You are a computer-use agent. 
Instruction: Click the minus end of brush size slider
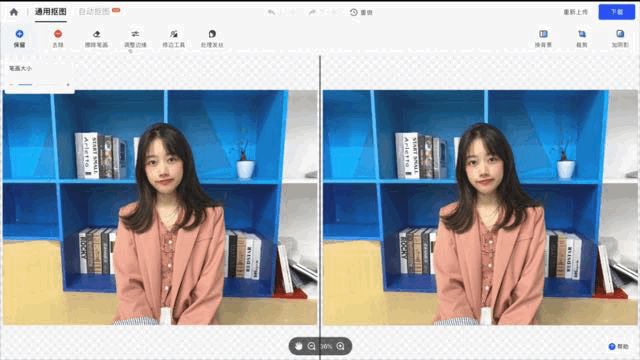11,84
